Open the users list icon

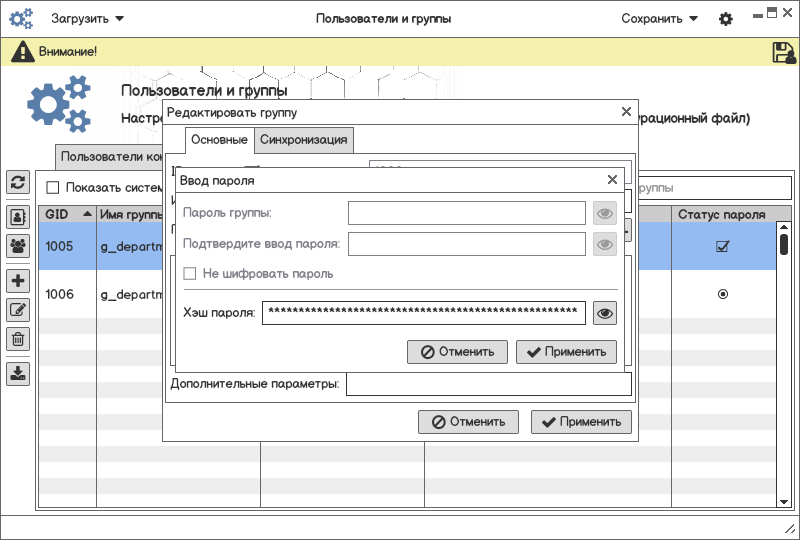pyautogui.click(x=18, y=217)
